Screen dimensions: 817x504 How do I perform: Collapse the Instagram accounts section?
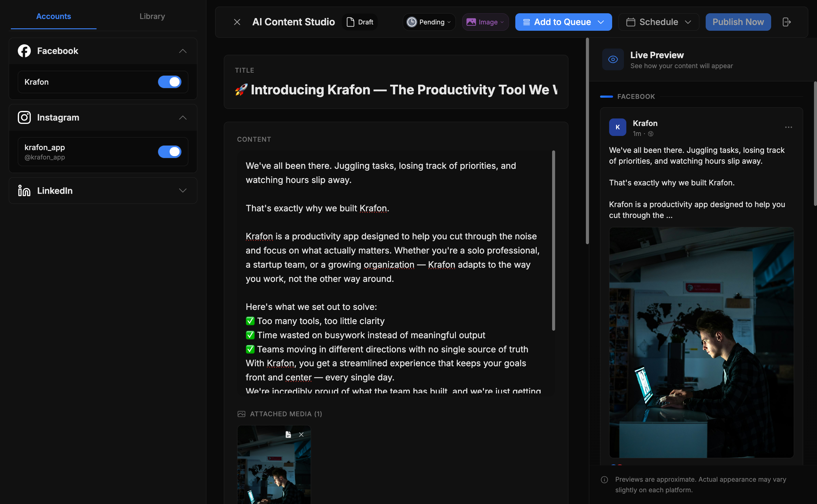click(x=183, y=117)
